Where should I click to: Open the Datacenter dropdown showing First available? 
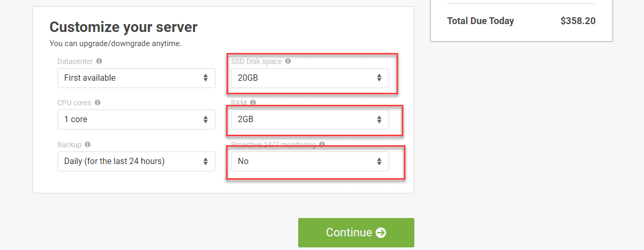click(x=137, y=78)
